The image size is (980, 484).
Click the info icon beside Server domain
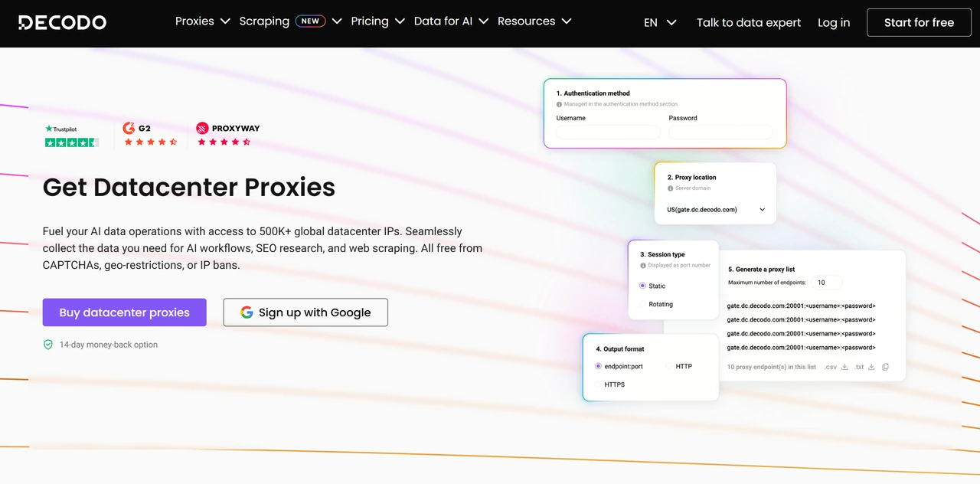(670, 188)
